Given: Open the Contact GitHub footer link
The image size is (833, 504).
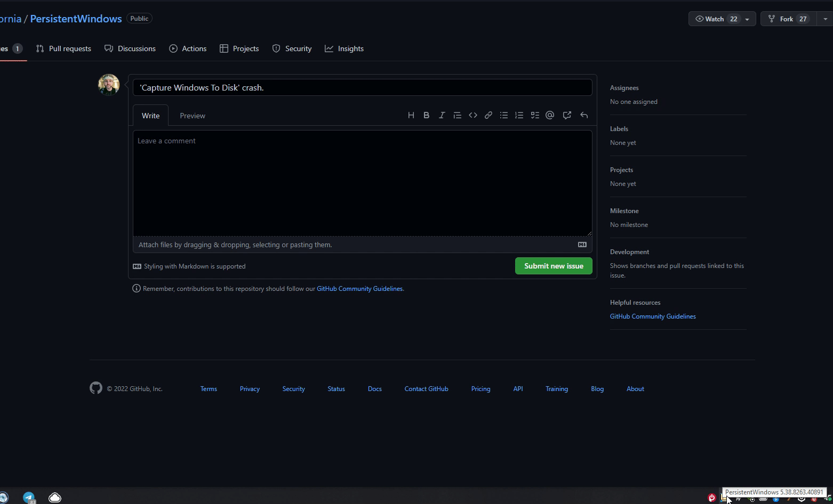Looking at the screenshot, I should click(426, 389).
